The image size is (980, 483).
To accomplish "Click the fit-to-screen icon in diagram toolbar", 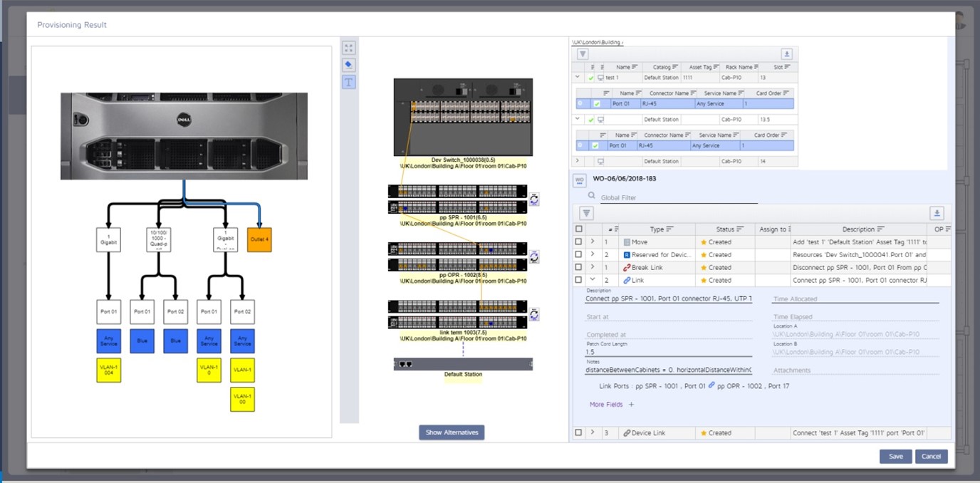I will coord(348,48).
